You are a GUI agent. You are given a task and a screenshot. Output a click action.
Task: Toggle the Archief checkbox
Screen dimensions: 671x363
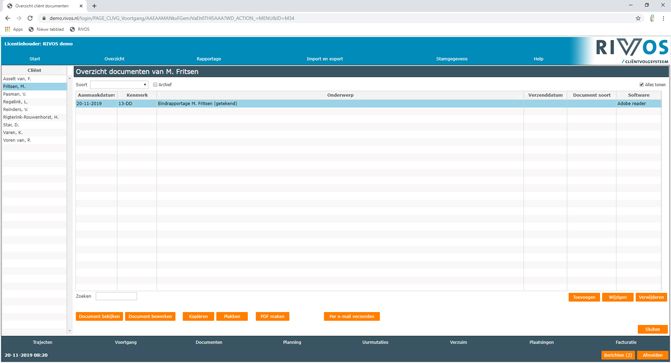[x=155, y=85]
